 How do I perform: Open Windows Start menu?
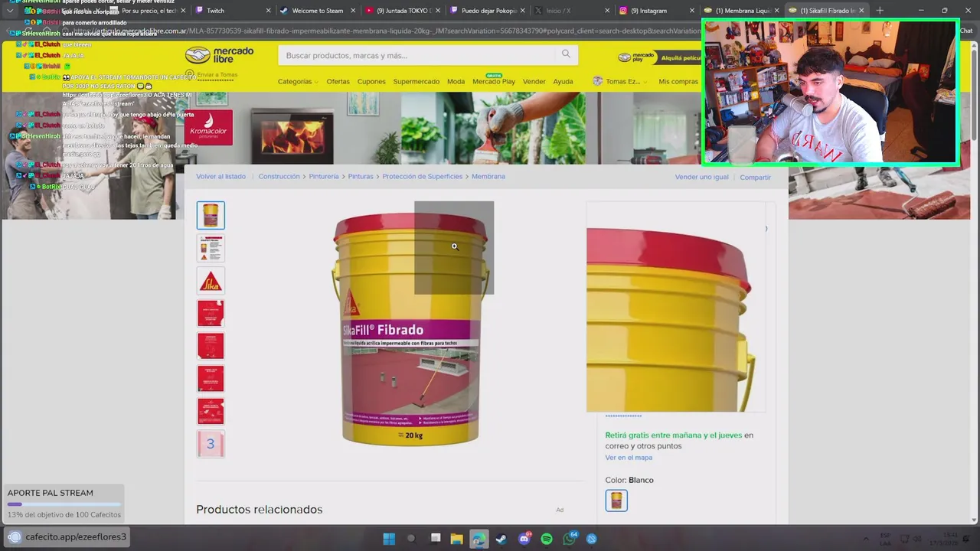[x=389, y=539]
